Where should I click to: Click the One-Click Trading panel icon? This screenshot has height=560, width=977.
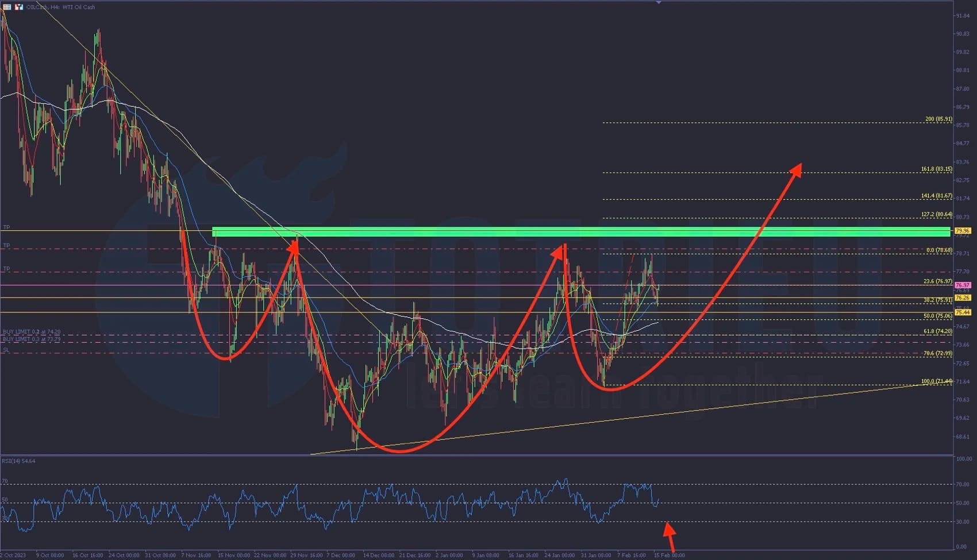[19, 7]
